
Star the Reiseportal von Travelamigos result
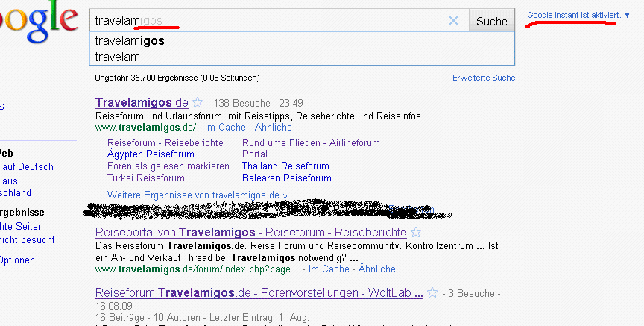(416, 233)
